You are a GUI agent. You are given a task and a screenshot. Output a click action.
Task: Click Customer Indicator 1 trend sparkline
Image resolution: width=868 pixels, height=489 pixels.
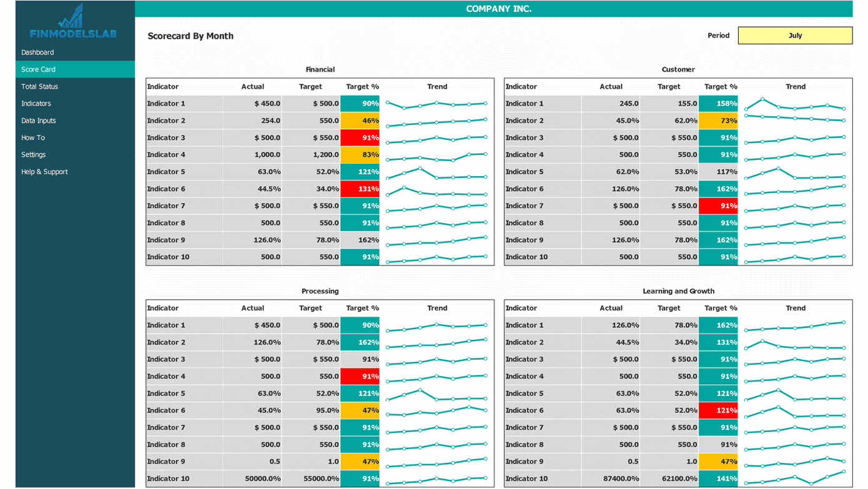794,104
